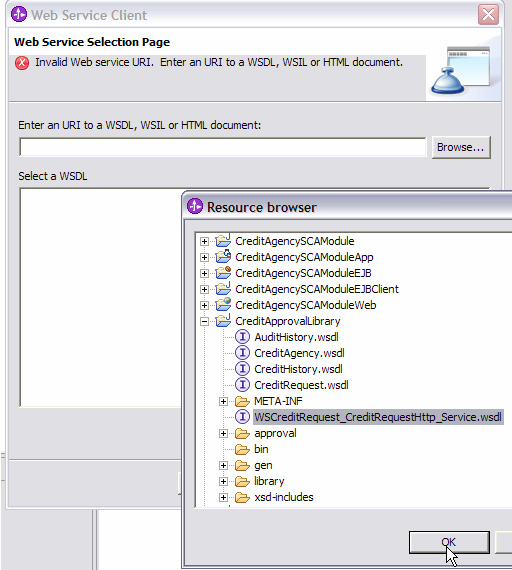512x570 pixels.
Task: Click the CreditAgencySCAModuleApp project folder icon
Action: click(223, 256)
